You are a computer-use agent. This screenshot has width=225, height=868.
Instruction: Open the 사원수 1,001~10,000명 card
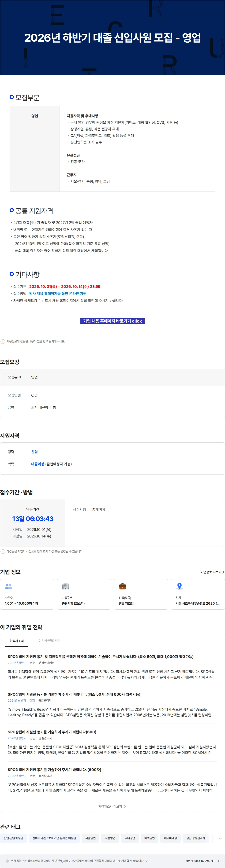(27, 594)
